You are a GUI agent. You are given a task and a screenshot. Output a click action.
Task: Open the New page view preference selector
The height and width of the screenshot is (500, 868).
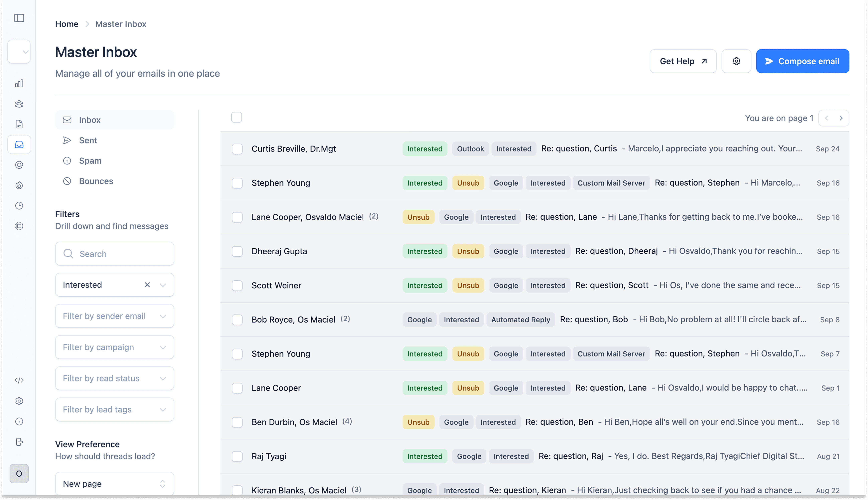click(x=114, y=484)
